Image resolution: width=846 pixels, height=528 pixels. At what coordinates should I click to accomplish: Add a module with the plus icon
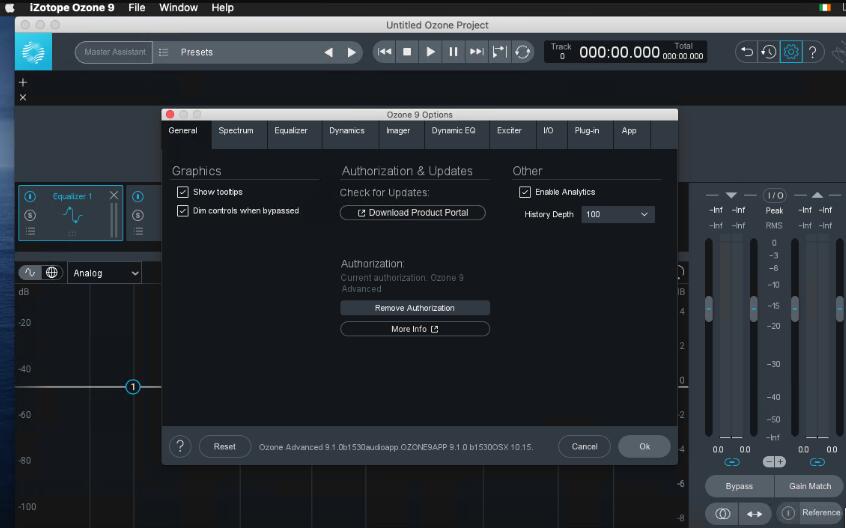(23, 82)
